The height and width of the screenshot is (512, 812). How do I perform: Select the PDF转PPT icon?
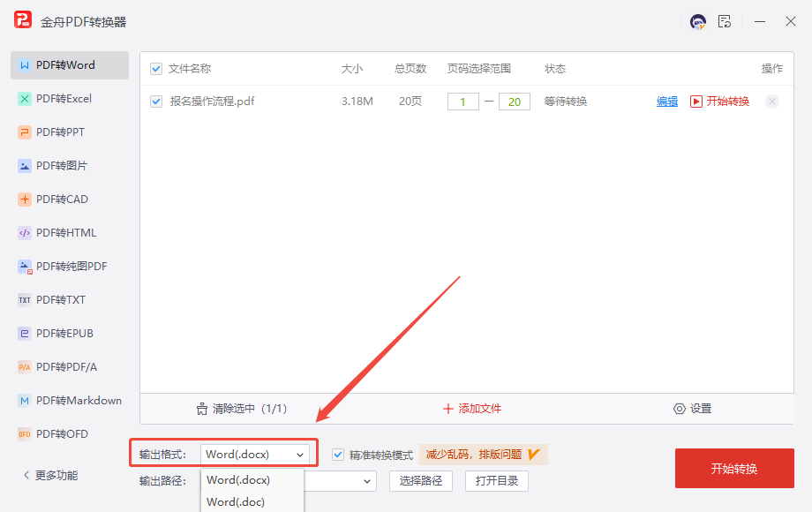[x=25, y=132]
